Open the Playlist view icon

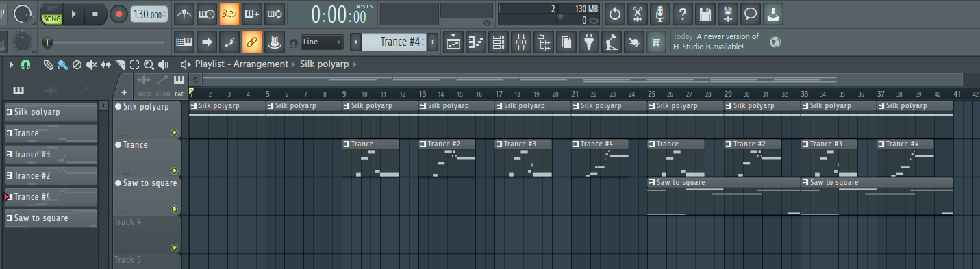[x=453, y=42]
